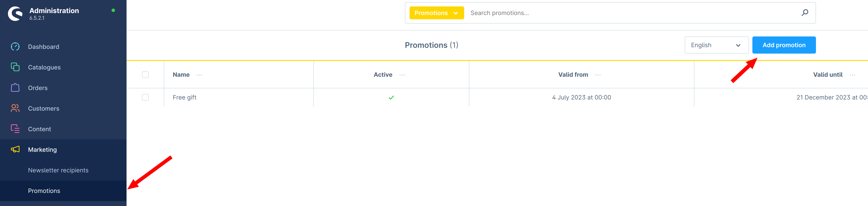Click the Customers people icon
The image size is (868, 206).
coord(15,108)
